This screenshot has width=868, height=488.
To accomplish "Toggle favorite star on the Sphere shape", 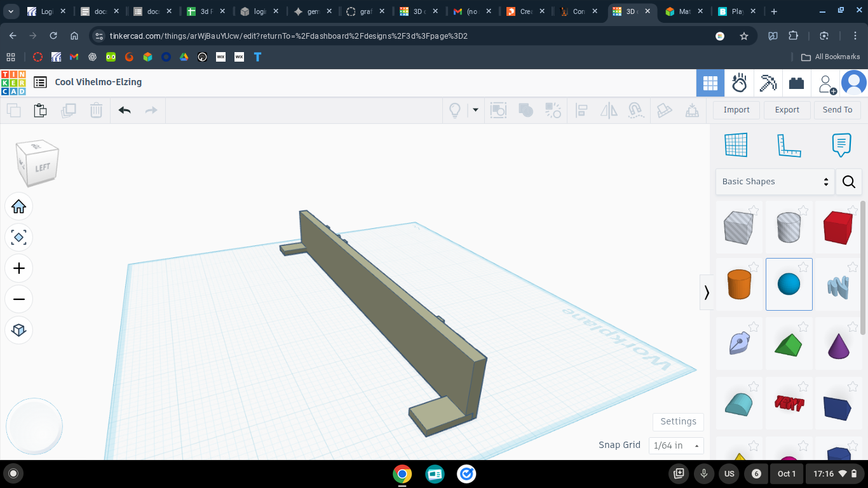I will (803, 267).
